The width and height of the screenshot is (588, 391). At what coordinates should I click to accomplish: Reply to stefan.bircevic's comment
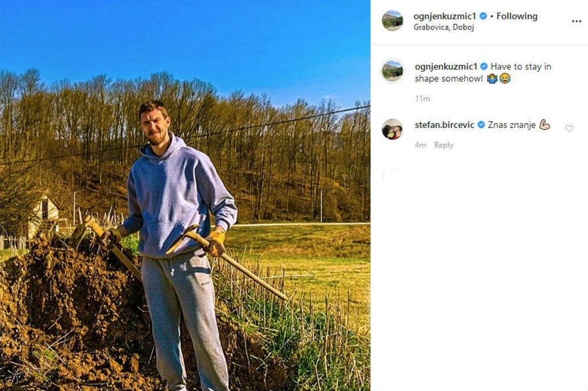(444, 145)
